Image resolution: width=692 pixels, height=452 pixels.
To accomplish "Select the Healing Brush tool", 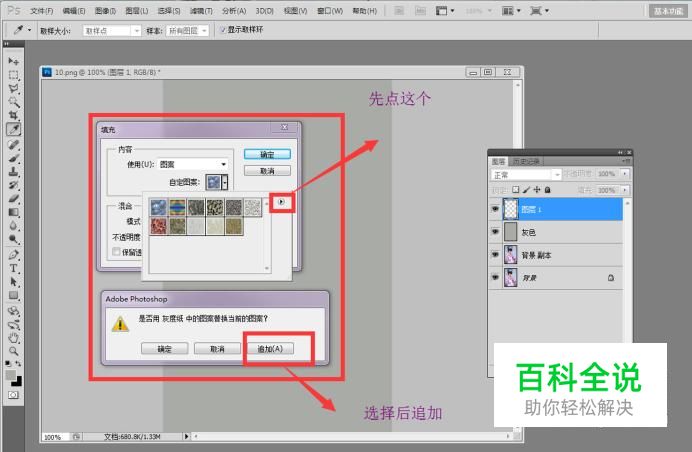I will click(14, 144).
